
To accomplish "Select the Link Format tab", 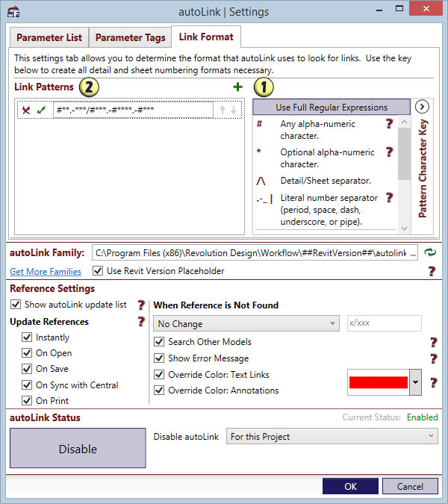I will click(x=206, y=37).
